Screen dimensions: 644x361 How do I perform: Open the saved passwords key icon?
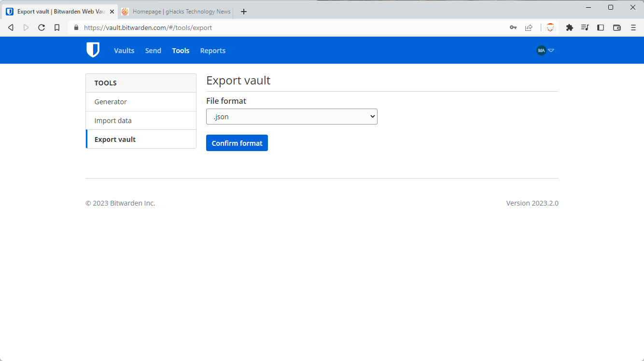(513, 28)
